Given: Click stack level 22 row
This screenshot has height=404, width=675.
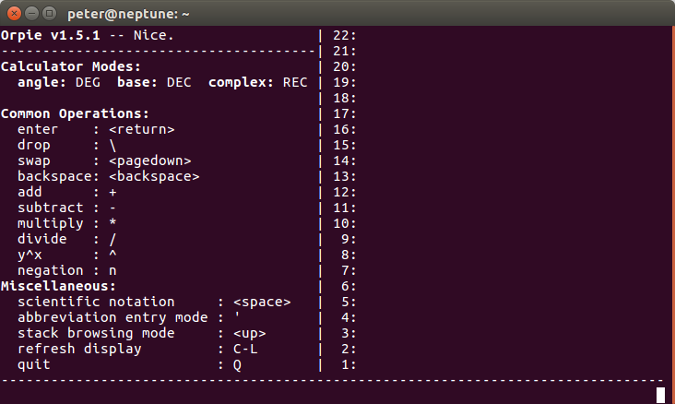Looking at the screenshot, I should pos(345,35).
